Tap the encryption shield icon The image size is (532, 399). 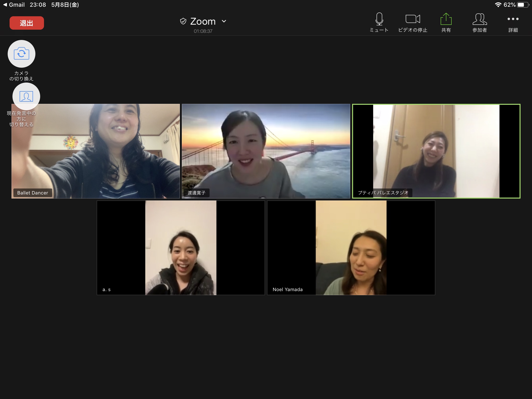click(183, 21)
